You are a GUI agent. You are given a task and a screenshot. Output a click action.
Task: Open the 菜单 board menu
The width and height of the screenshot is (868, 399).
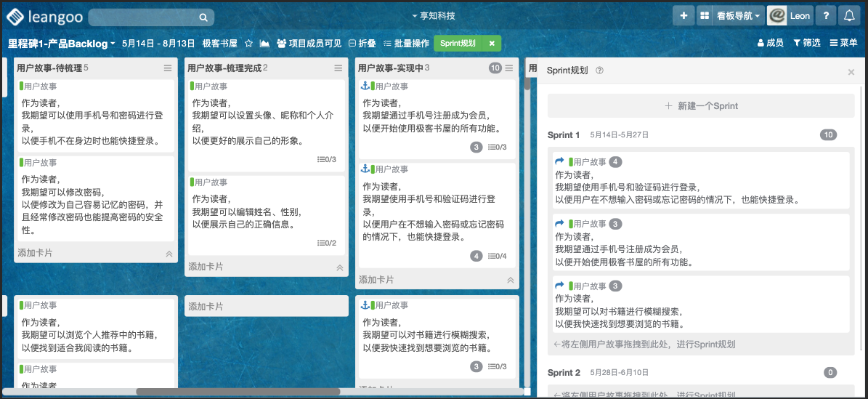click(x=843, y=43)
